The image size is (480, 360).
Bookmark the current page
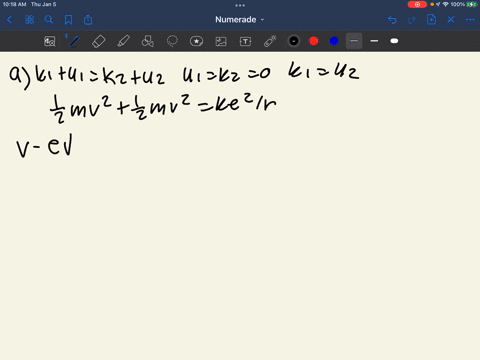coord(68,20)
